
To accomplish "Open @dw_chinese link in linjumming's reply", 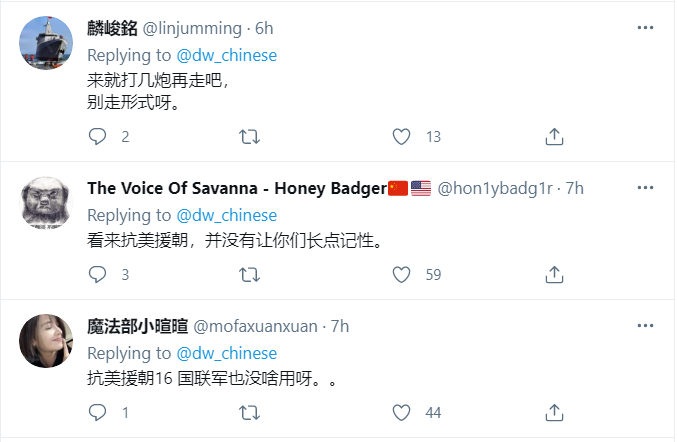I will tap(227, 56).
